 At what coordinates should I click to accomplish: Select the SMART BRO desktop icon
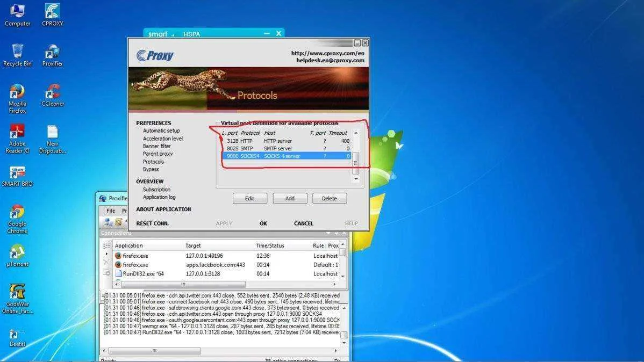click(17, 177)
